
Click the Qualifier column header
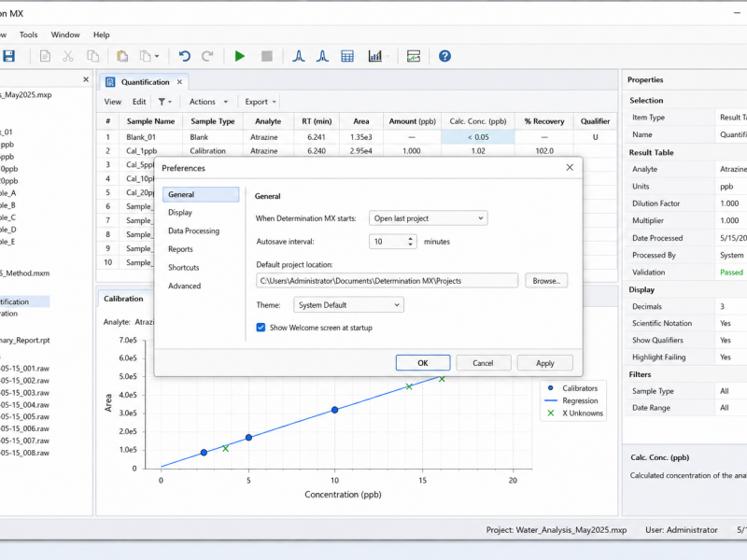595,121
